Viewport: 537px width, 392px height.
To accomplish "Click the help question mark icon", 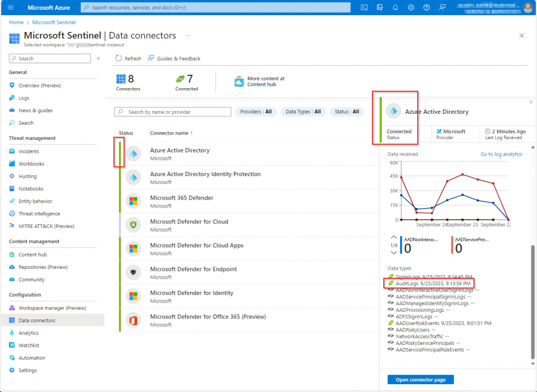I will (427, 7).
